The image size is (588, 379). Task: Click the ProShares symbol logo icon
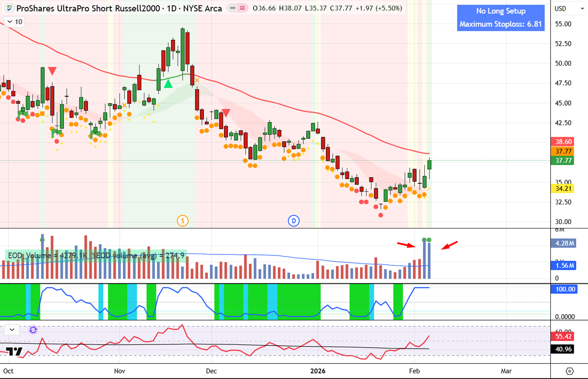tap(9, 8)
